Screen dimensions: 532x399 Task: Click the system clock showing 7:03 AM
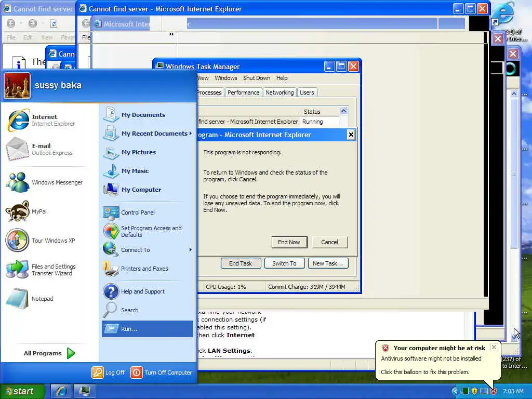513,391
